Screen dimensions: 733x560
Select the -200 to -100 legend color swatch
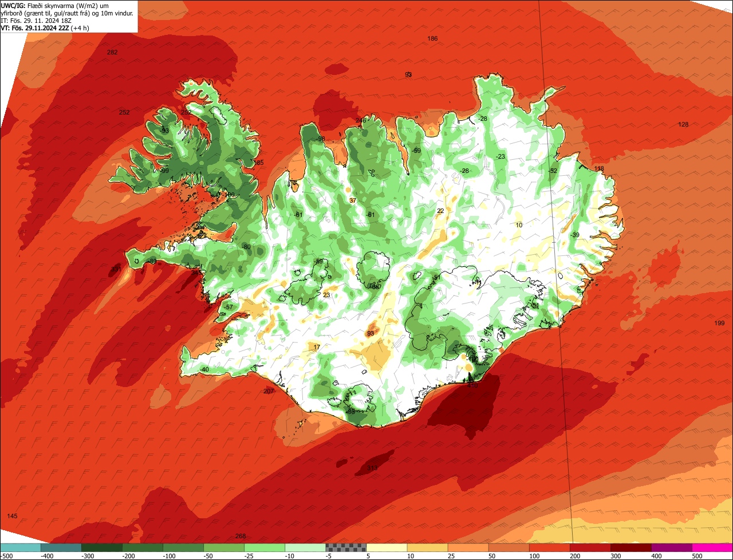point(142,547)
